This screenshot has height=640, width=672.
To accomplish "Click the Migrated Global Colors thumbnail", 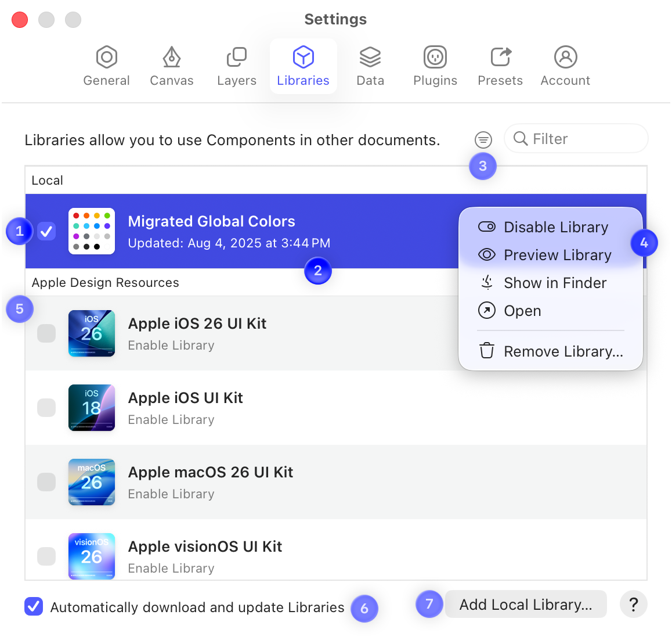I will coord(92,231).
